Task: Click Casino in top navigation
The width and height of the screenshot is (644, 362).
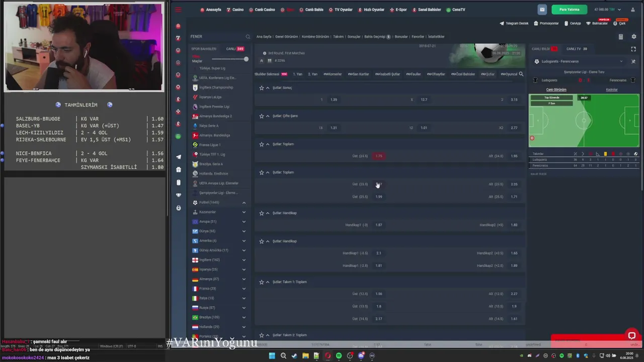Action: pyautogui.click(x=235, y=10)
